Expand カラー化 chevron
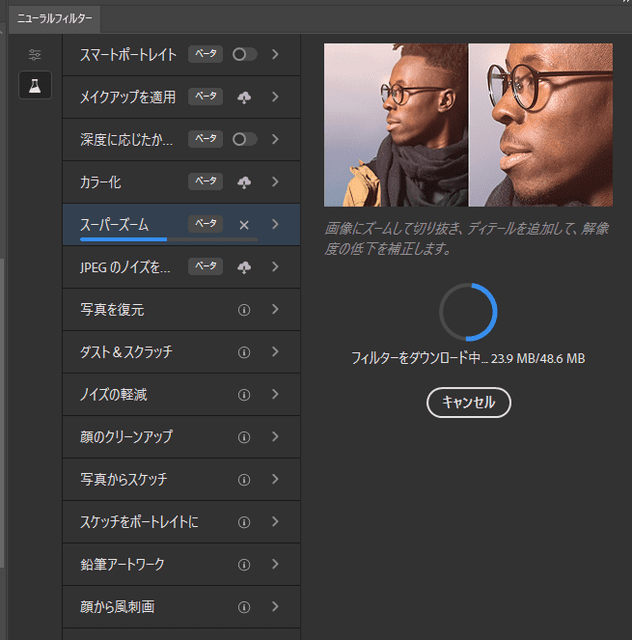 (275, 182)
